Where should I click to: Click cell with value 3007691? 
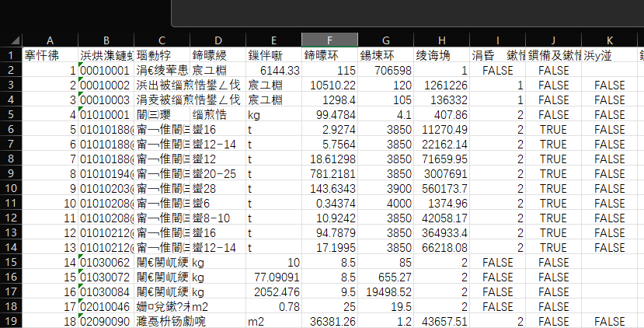point(441,174)
